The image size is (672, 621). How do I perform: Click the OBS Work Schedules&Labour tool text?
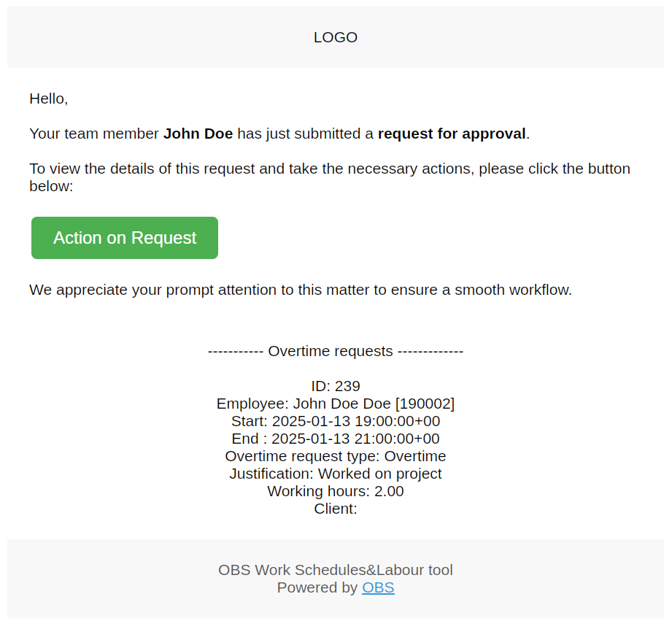[336, 570]
